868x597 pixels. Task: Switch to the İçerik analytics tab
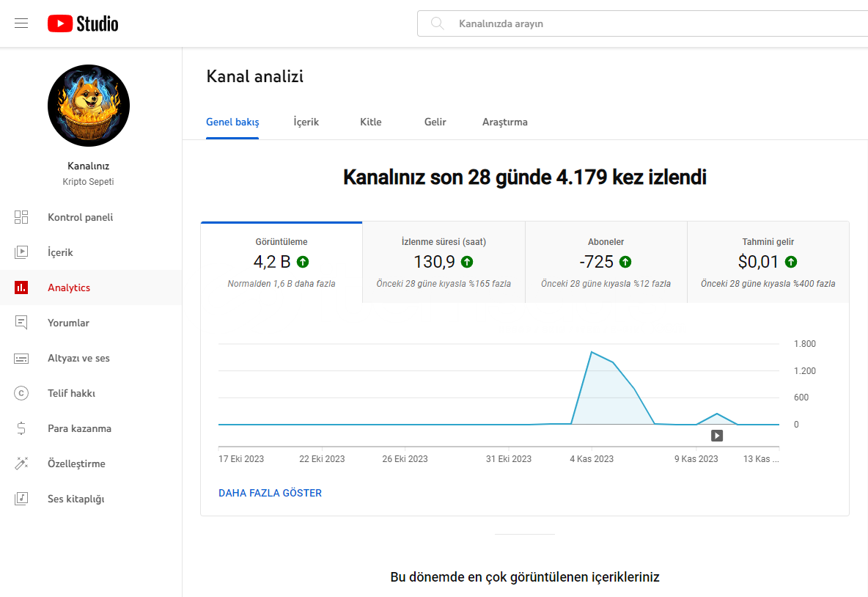coord(306,122)
